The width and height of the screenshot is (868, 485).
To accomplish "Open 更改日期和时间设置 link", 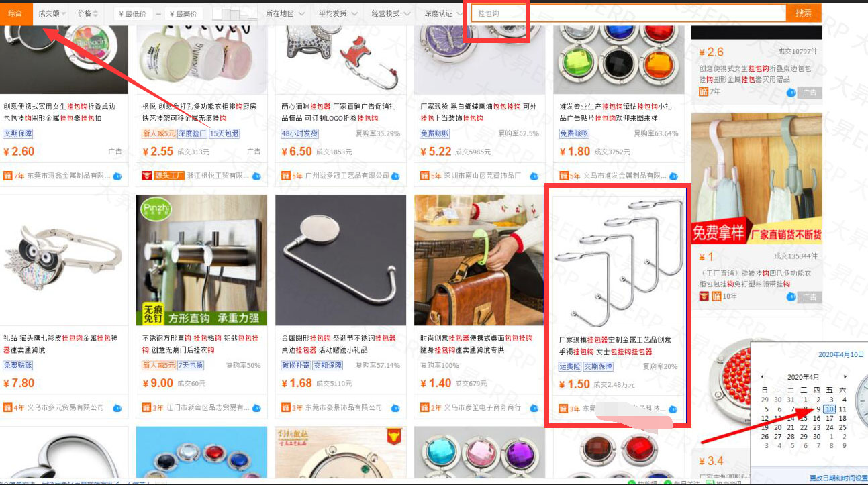I will click(838, 478).
